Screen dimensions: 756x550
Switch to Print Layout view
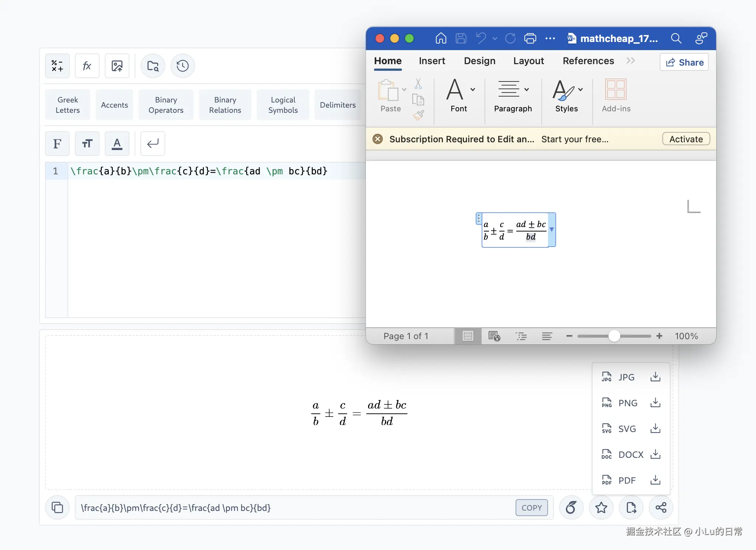[x=468, y=336]
